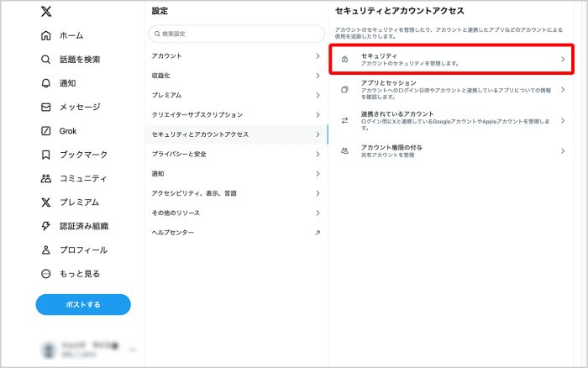Screen dimensions: 588x368
Task: Expand the セキュリティ row chevron
Action: (563, 60)
